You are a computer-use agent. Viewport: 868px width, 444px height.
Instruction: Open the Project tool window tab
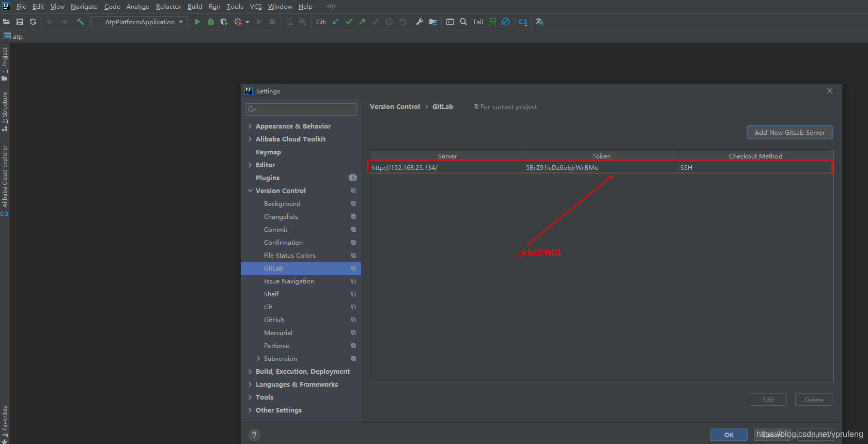(x=5, y=64)
